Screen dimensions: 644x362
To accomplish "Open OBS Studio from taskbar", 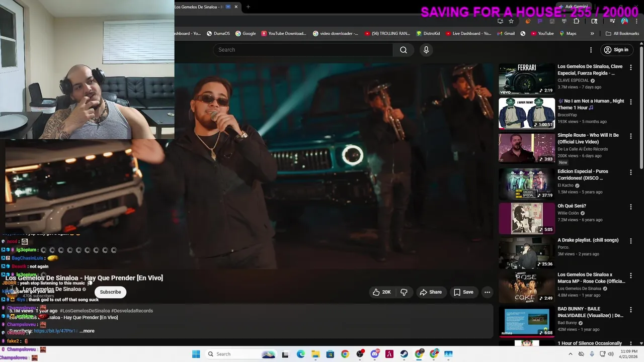I will 360,354.
